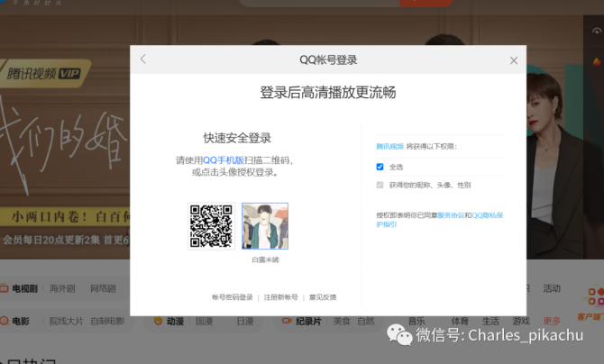
Task: Click the camera icon beside 纪录片
Action: coord(287,321)
